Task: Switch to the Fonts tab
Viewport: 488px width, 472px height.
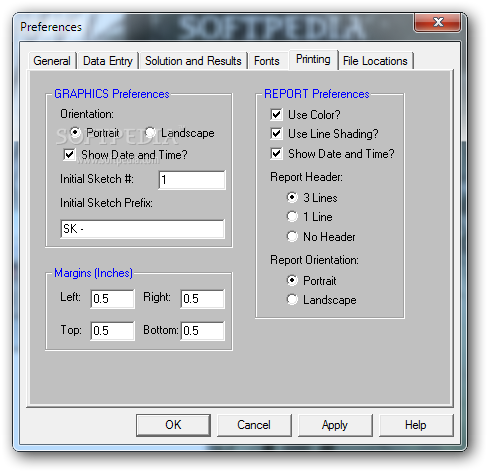Action: (267, 61)
